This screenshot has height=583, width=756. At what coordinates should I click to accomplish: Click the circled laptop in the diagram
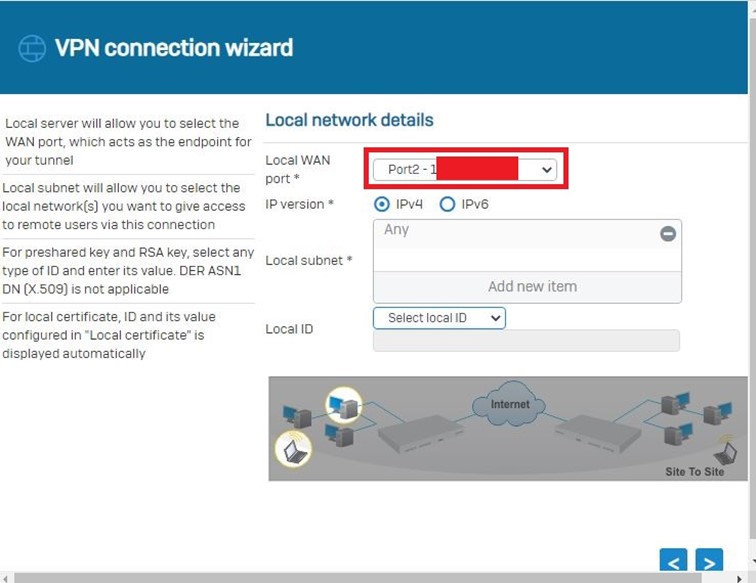293,451
